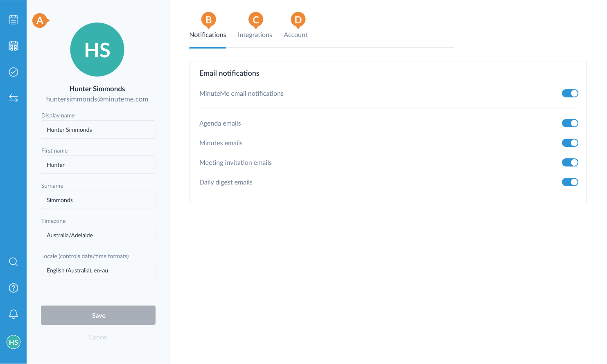
Task: Click the First name input field
Action: tap(98, 165)
